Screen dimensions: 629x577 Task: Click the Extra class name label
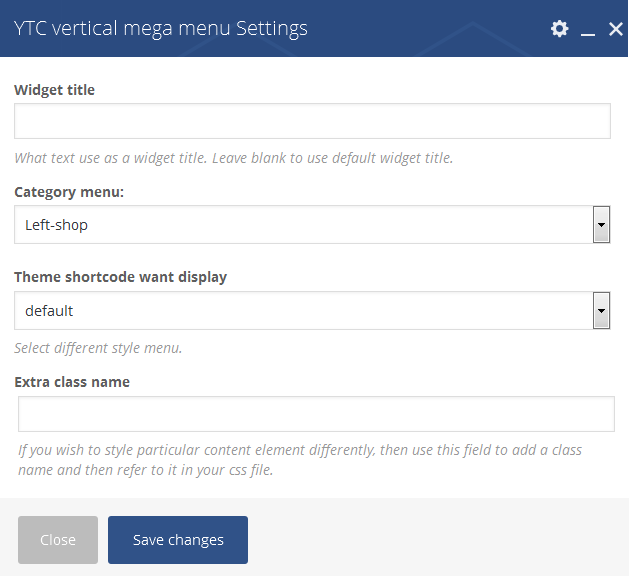click(72, 382)
